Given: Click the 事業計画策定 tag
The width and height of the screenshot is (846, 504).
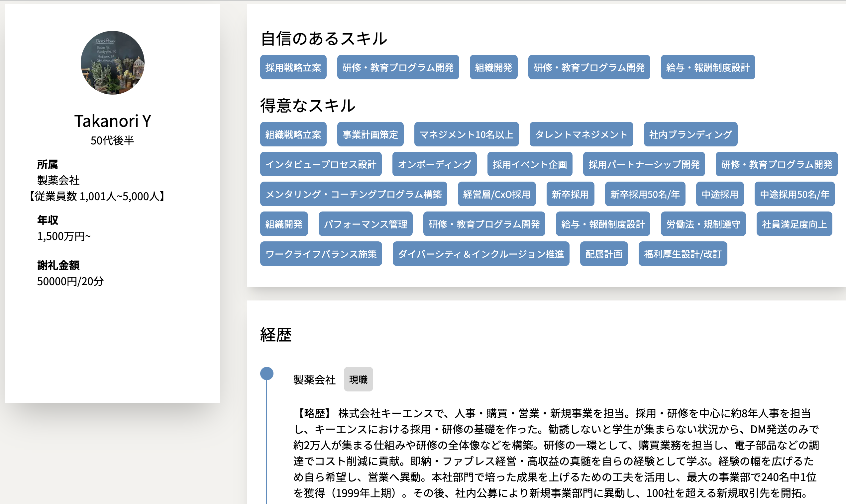Looking at the screenshot, I should [x=370, y=134].
